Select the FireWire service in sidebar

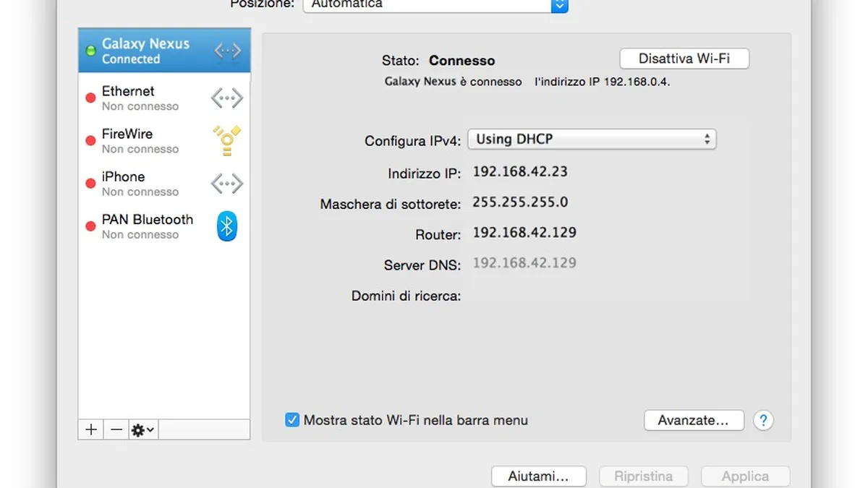coord(164,140)
